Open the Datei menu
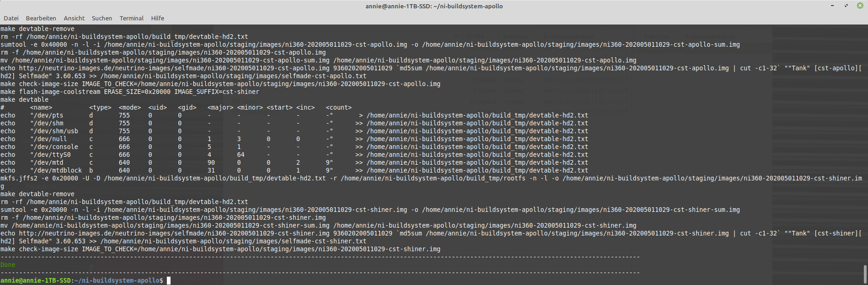The height and width of the screenshot is (285, 868). (11, 19)
